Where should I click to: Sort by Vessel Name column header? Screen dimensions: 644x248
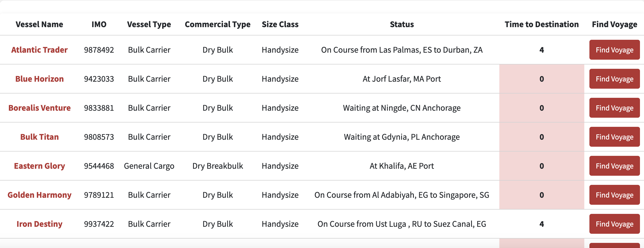39,24
